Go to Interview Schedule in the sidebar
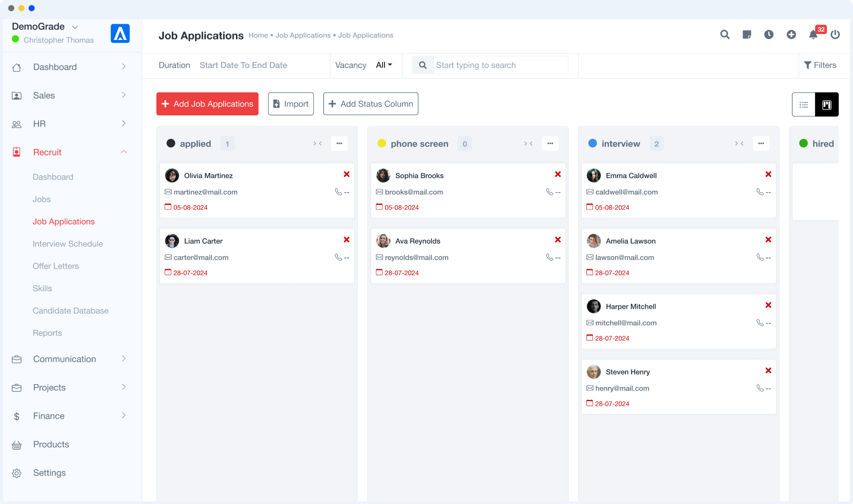Viewport: 853px width, 504px height. [x=68, y=244]
